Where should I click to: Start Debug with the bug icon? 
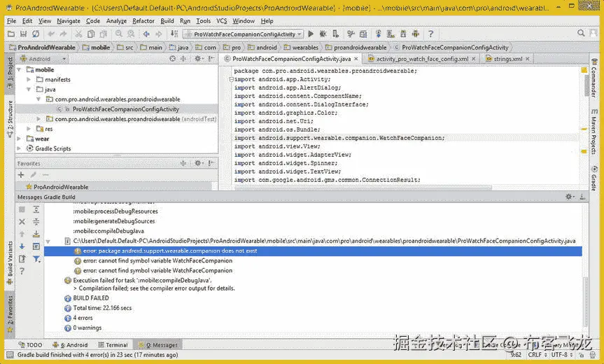(x=323, y=34)
